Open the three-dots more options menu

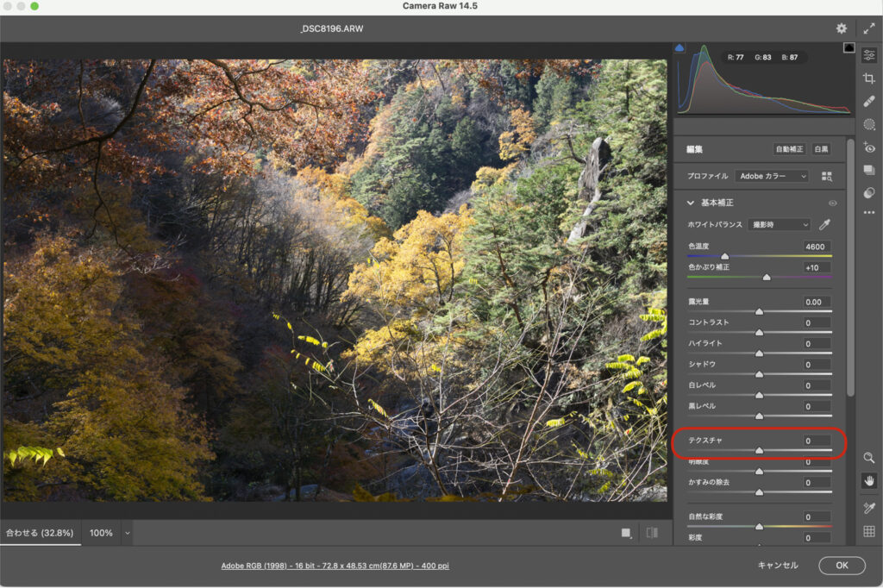869,213
